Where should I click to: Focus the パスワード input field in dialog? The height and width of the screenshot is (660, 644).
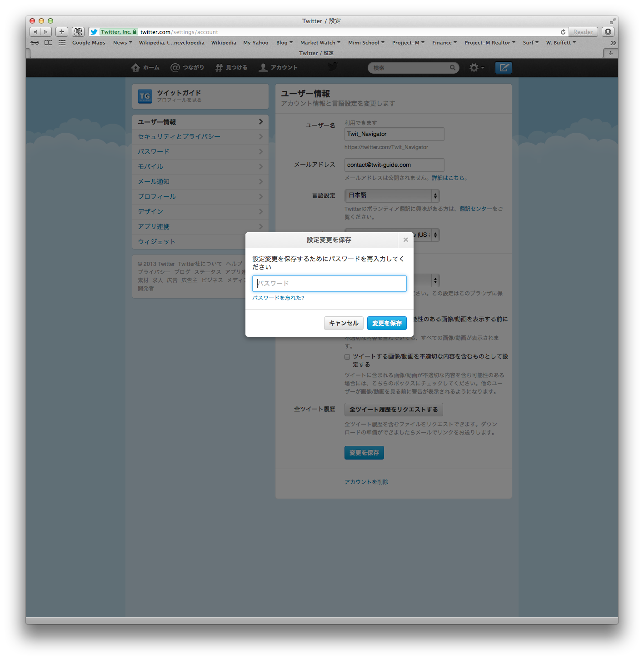pos(329,284)
